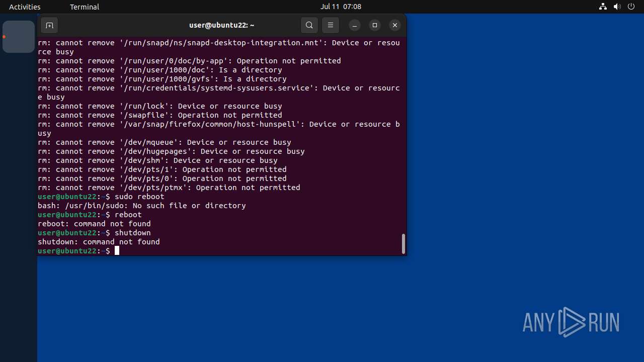Click the 'shutdown: command not found' line
The image size is (644, 362).
99,242
